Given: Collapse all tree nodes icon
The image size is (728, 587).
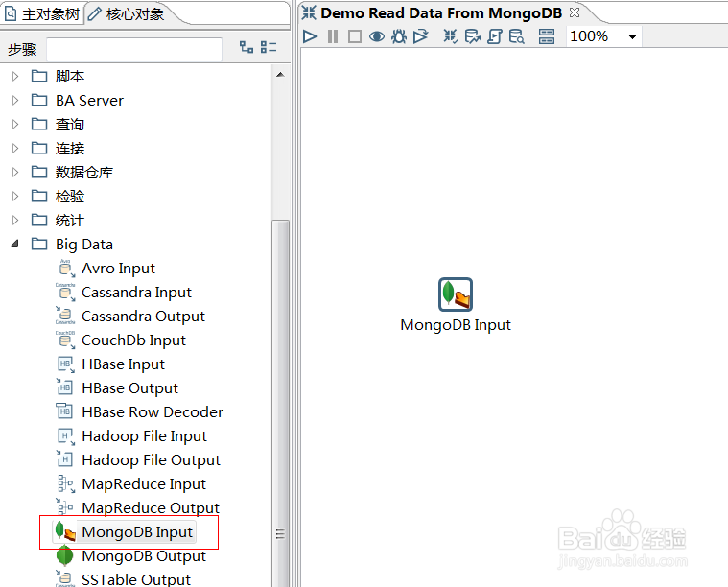Looking at the screenshot, I should click(x=269, y=47).
